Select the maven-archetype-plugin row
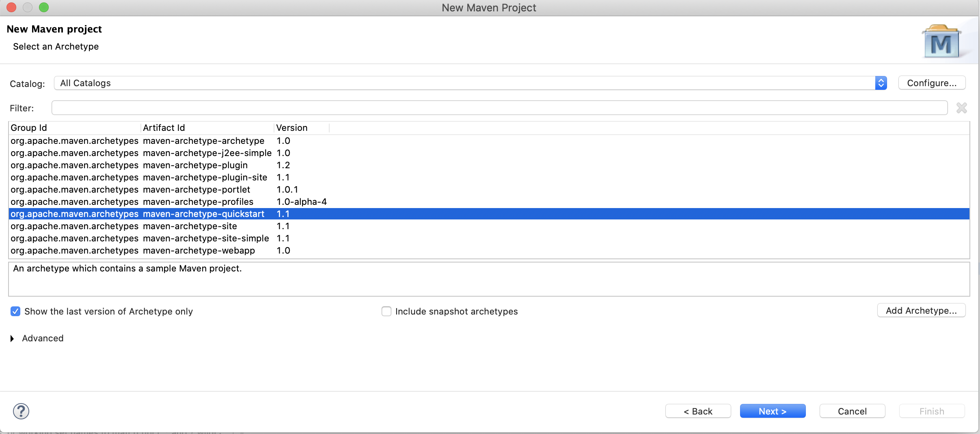Screen dimensions: 980x434 [x=489, y=165]
